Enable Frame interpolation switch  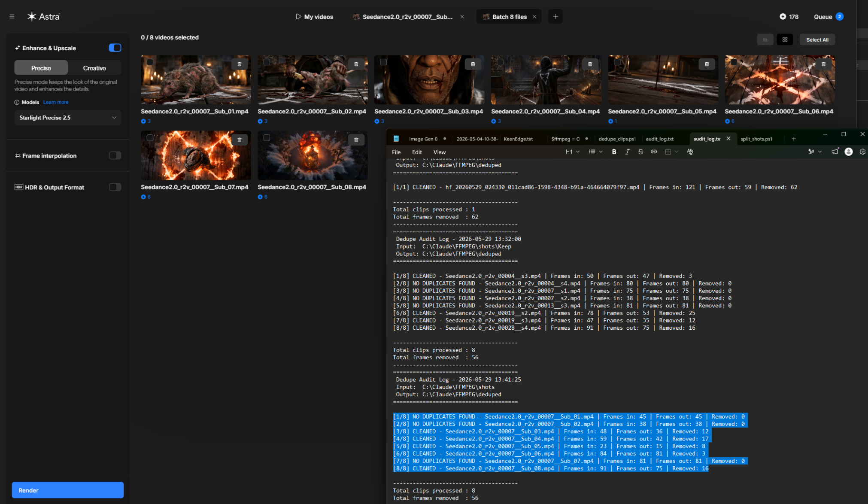115,155
